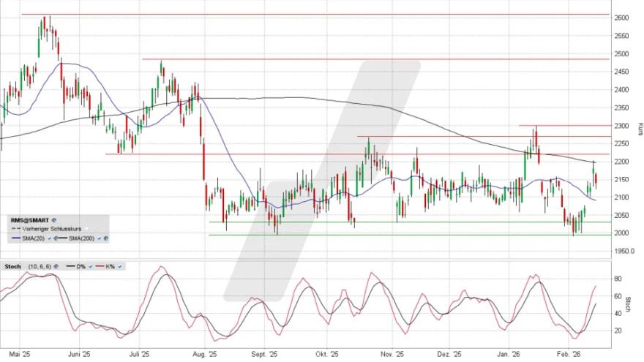
Task: Toggle the SMA(20) visibility checkmark
Action: [x=49, y=238]
